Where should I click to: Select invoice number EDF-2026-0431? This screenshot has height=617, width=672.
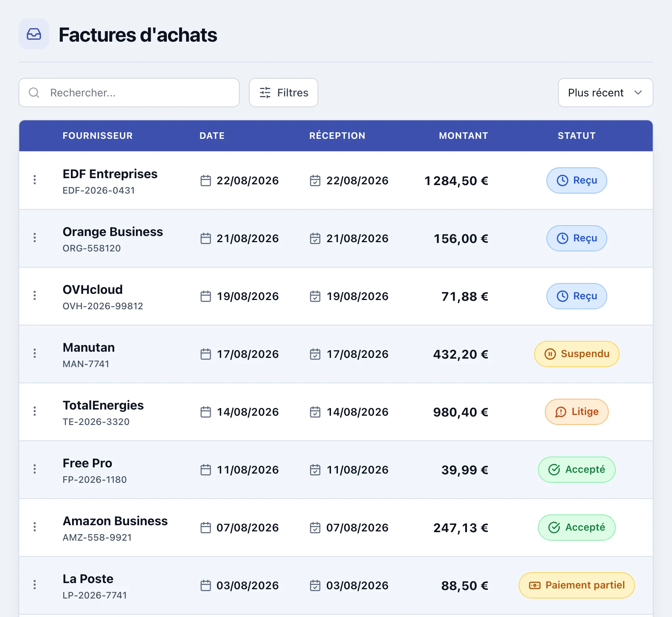99,190
